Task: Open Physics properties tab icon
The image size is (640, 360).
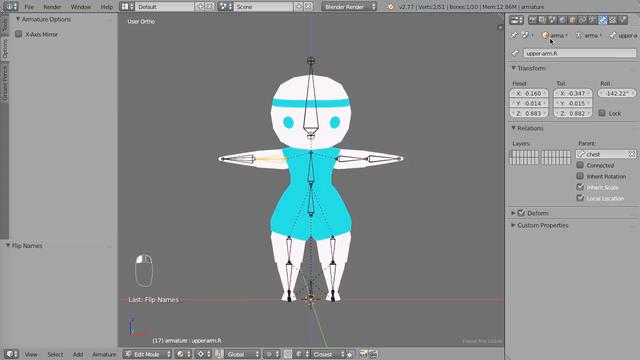Action: point(622,20)
